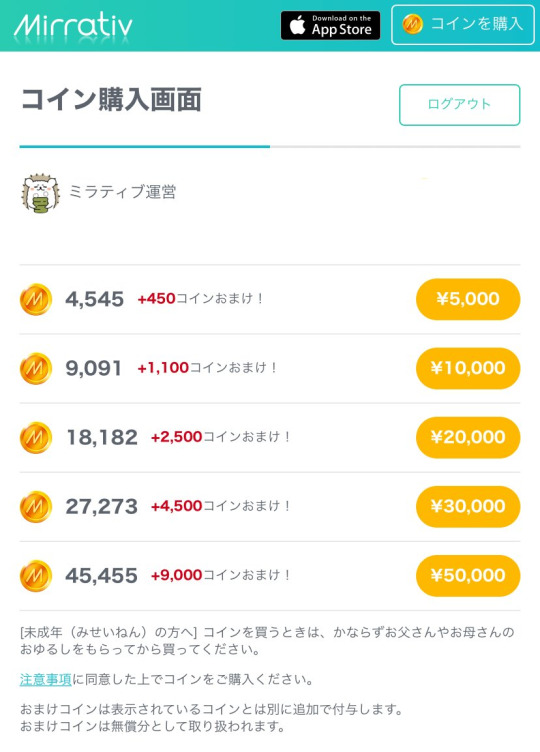Open the Download on the App Store badge
The height and width of the screenshot is (752, 540).
330,25
